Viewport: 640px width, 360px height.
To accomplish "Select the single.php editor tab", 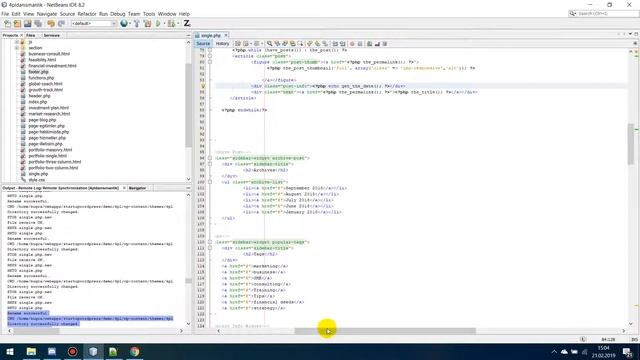I will pos(211,36).
